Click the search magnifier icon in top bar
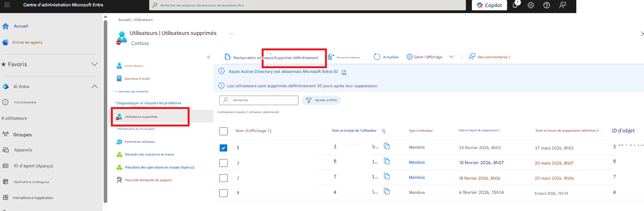Viewport: 644px width, 211px height. click(155, 5)
